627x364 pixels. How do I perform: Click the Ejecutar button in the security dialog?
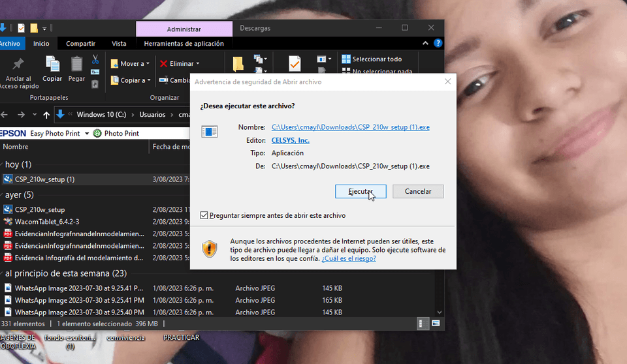tap(361, 191)
